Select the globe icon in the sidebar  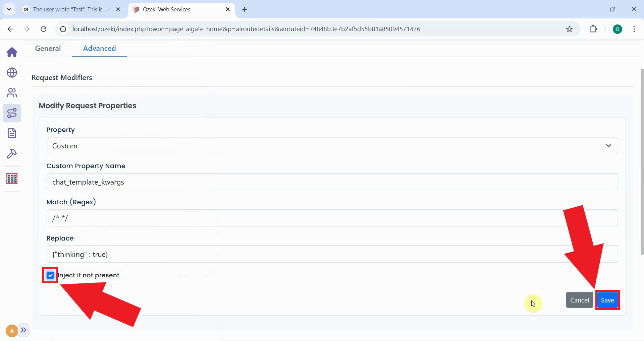coord(12,73)
